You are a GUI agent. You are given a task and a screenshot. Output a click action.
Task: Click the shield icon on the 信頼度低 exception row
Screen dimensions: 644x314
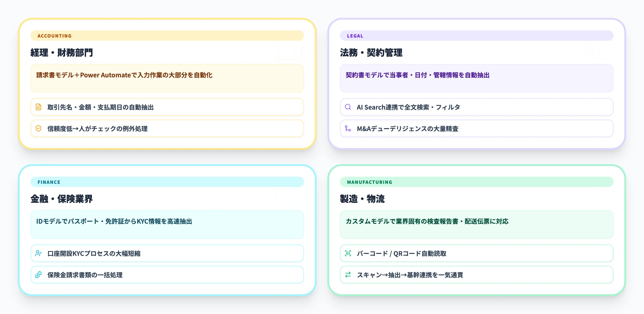[38, 129]
